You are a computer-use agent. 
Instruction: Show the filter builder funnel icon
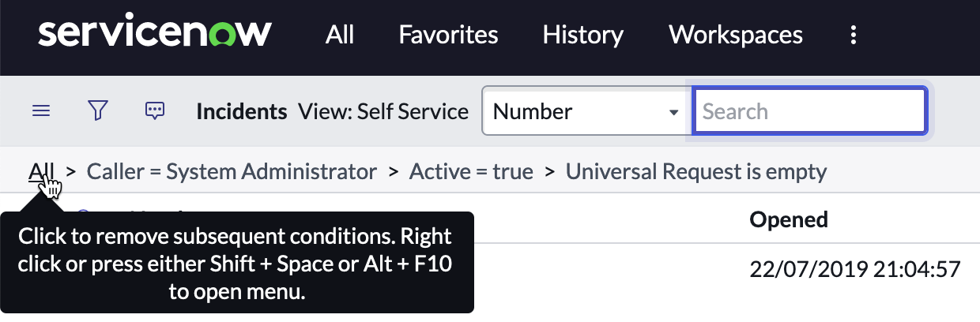(x=97, y=111)
